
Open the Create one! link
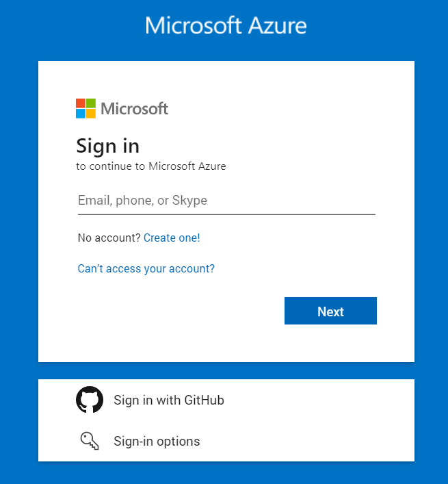point(172,238)
